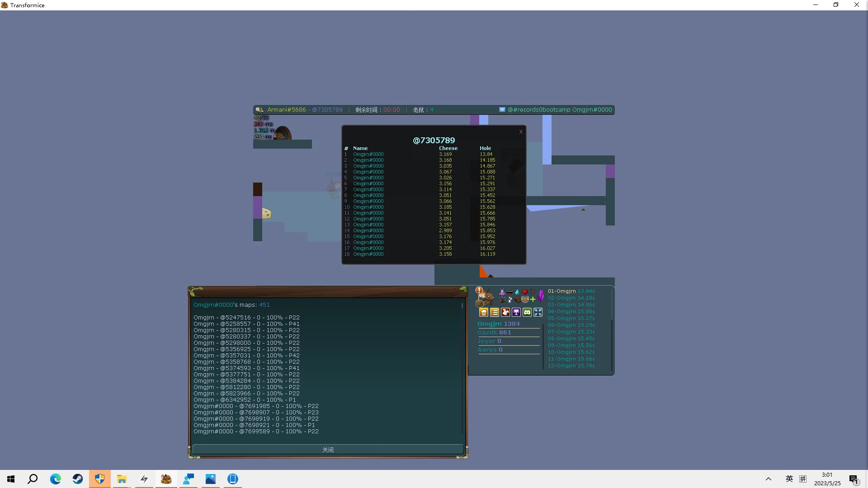Click map entry @5357031 - P42
This screenshot has width=868, height=488.
246,356
